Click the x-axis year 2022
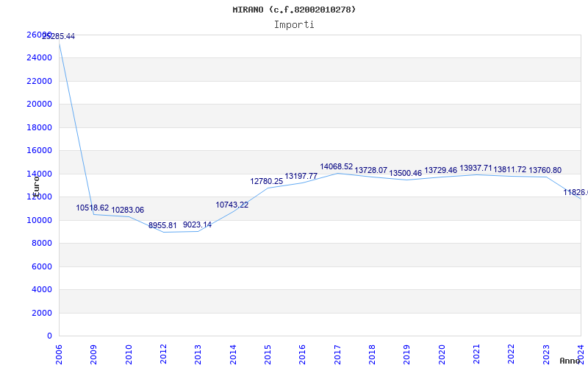This screenshot has height=368, width=588. coord(511,355)
